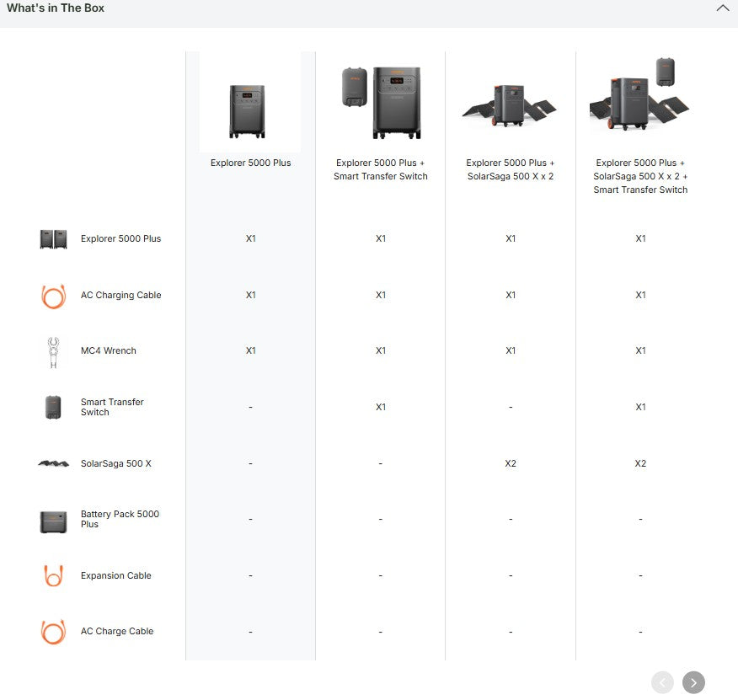Click the SolarSaga 500 X panel icon
The height and width of the screenshot is (700, 738).
pos(53,463)
